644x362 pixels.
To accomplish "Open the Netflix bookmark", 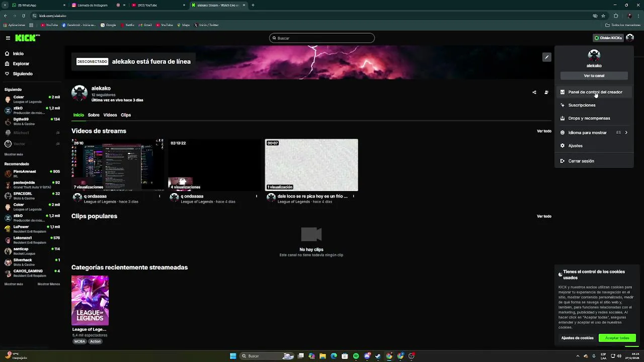I will point(127,25).
